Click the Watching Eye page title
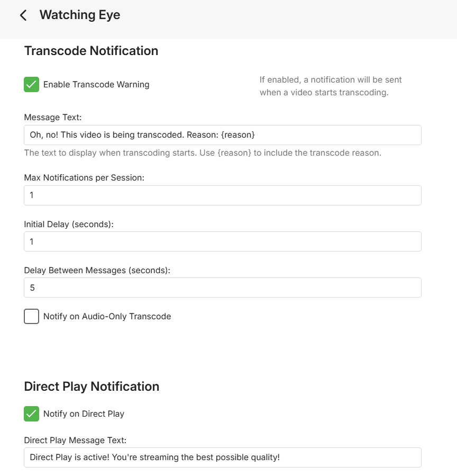Viewport: 457px width, 476px height. pos(80,15)
